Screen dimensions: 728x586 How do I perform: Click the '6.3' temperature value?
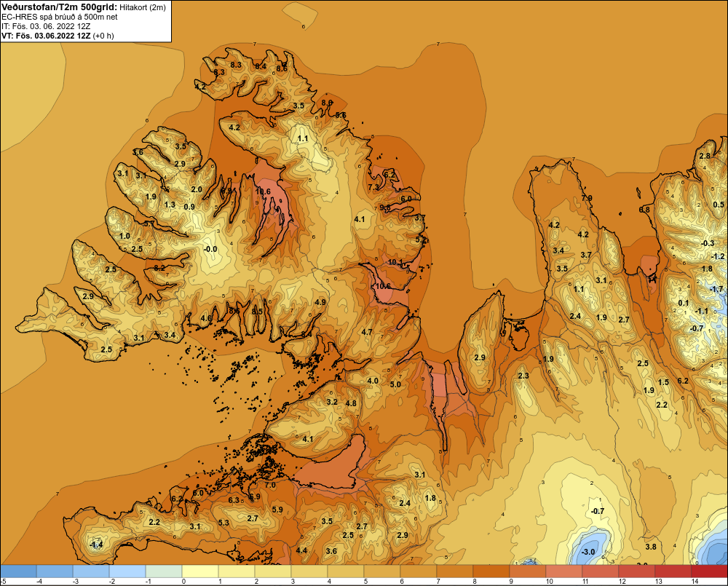(x=234, y=500)
